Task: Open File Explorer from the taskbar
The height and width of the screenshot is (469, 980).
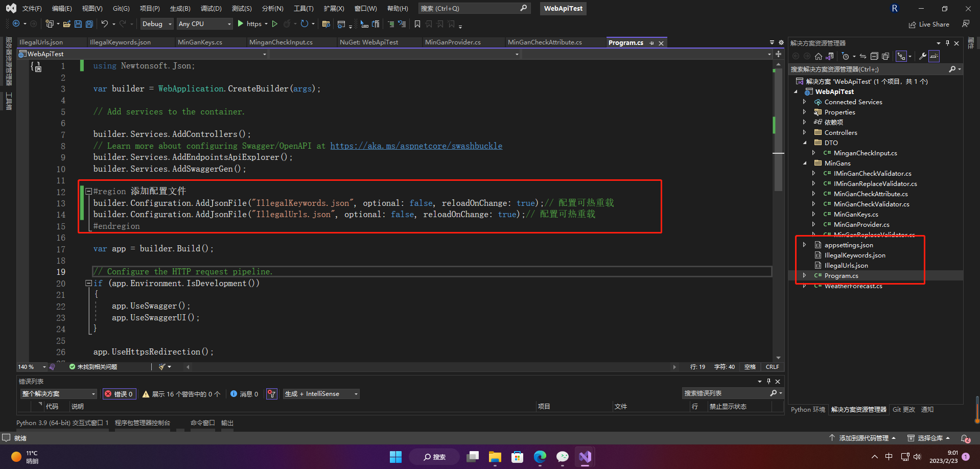Action: [495, 457]
